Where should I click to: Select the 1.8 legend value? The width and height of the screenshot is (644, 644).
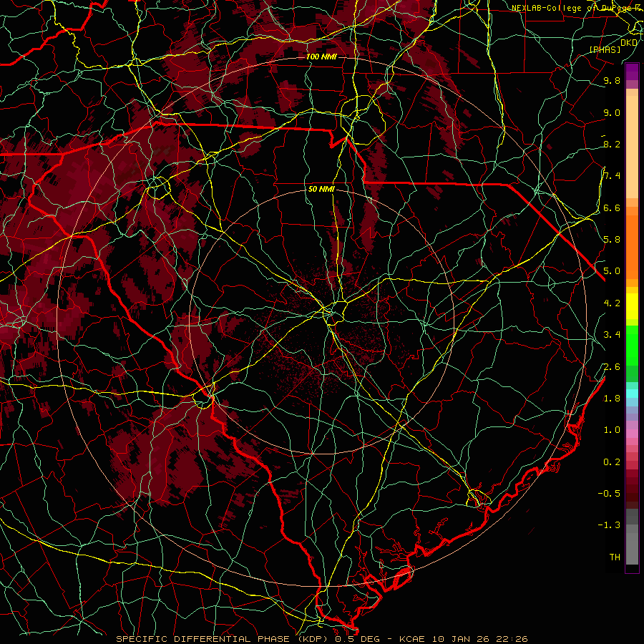[612, 399]
